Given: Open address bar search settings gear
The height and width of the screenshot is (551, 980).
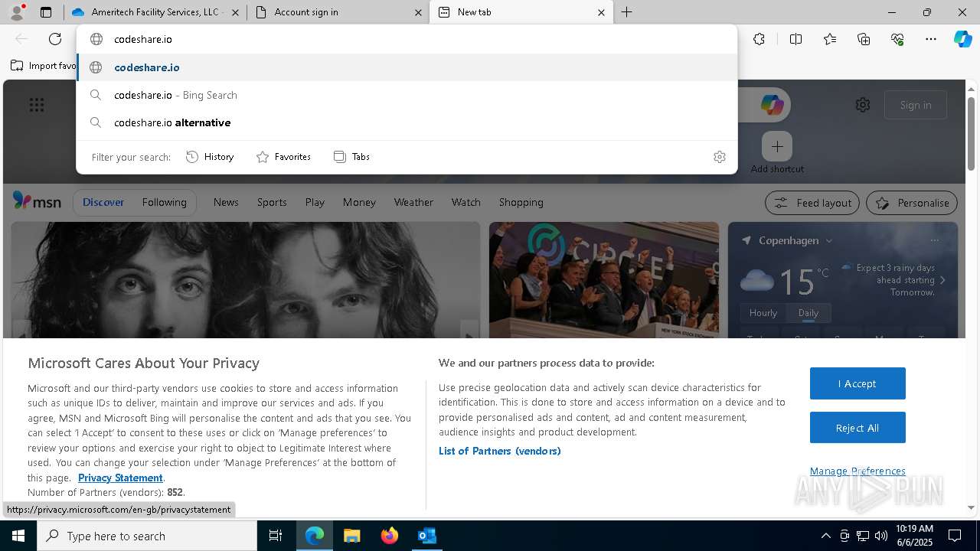Looking at the screenshot, I should 719,157.
